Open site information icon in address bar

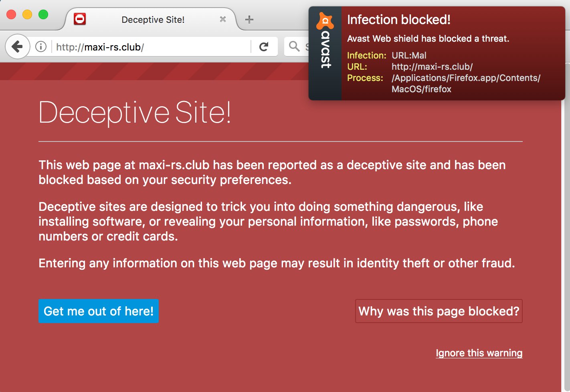coord(41,47)
